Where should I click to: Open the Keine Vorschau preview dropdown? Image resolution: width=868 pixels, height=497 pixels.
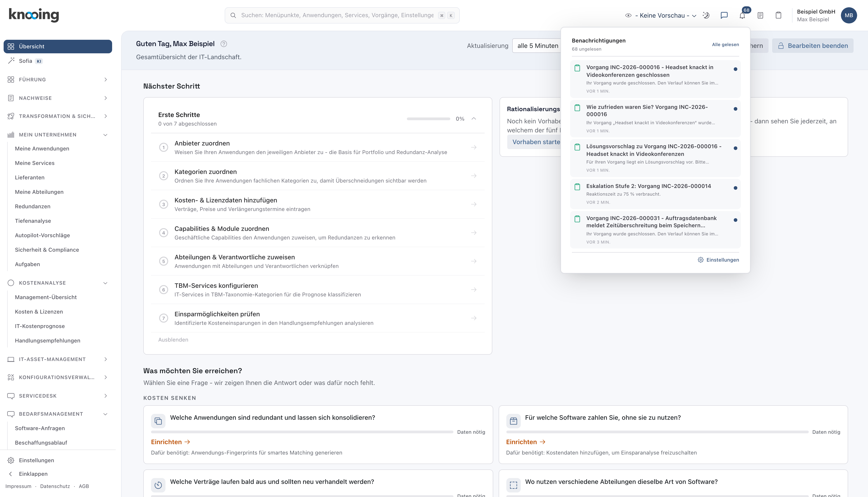tap(660, 15)
